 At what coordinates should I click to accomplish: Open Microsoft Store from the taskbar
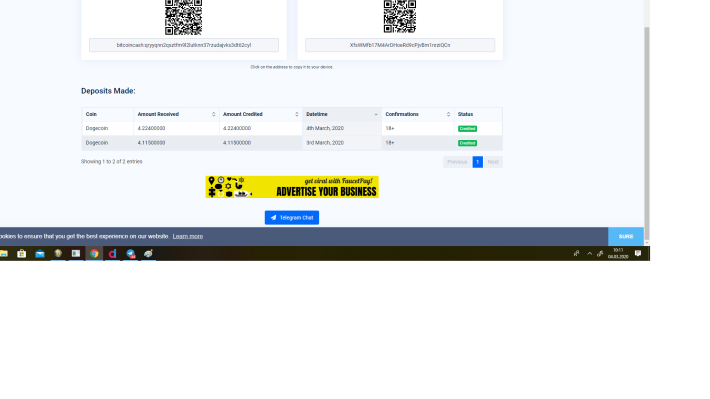(21, 254)
